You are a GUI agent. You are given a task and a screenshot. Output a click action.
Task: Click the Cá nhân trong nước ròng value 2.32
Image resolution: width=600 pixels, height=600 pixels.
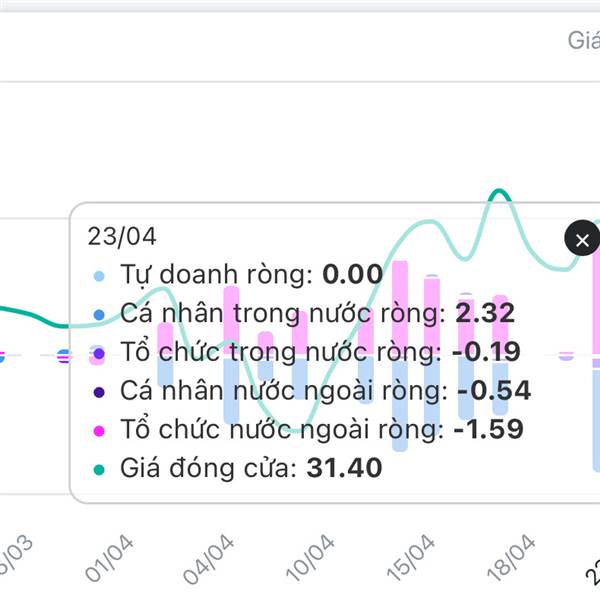(x=485, y=314)
